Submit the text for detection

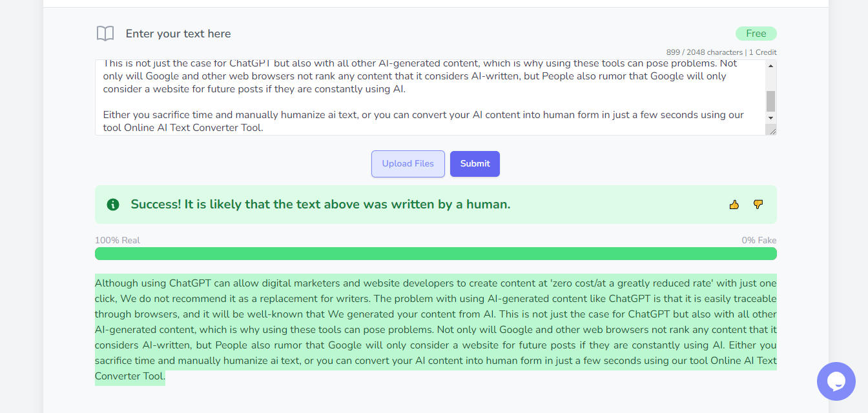475,164
